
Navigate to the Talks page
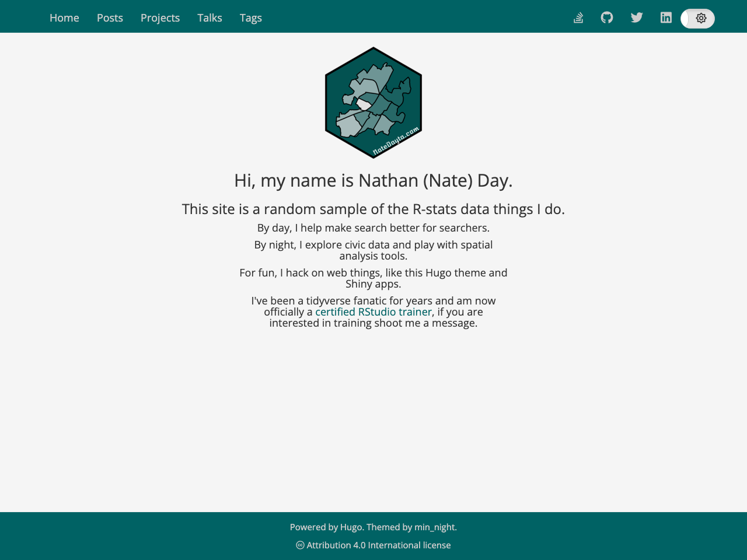(210, 17)
